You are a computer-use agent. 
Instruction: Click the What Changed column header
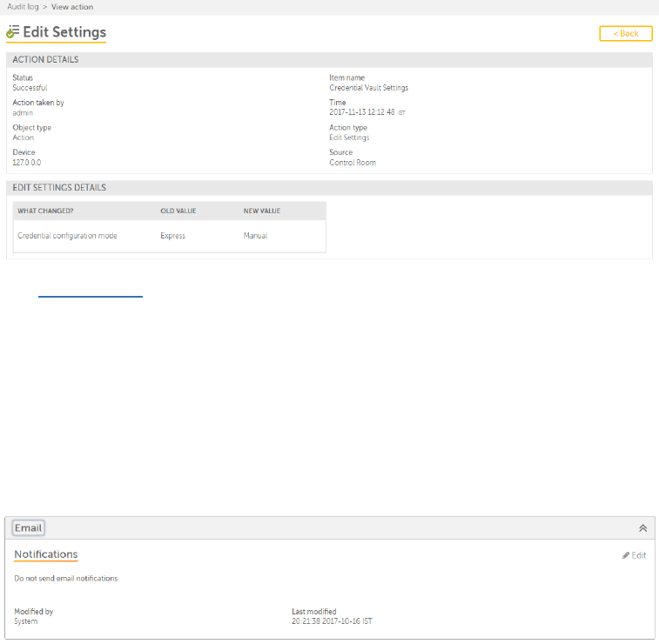pos(44,211)
